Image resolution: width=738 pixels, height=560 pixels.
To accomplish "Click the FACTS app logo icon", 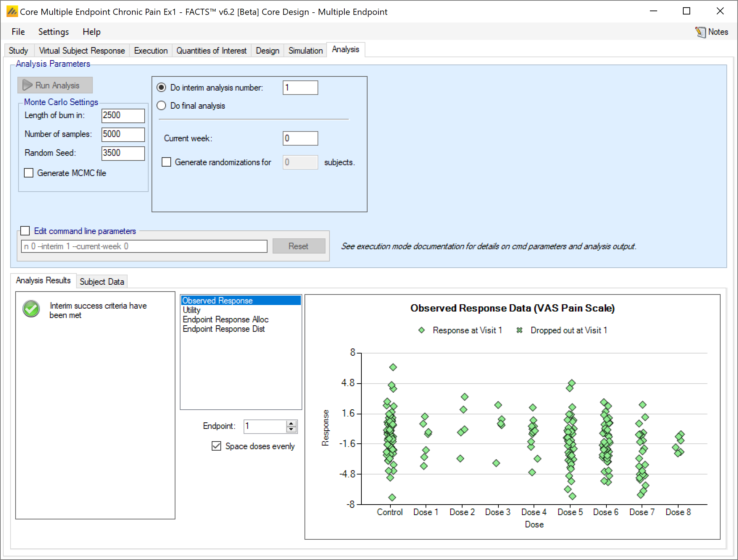I will (x=12, y=12).
